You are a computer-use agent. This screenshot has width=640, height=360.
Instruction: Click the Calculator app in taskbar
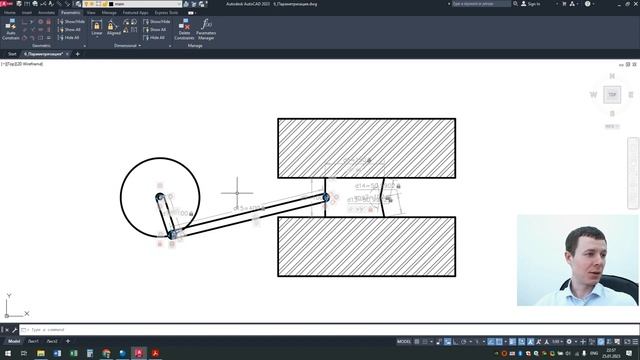90,353
